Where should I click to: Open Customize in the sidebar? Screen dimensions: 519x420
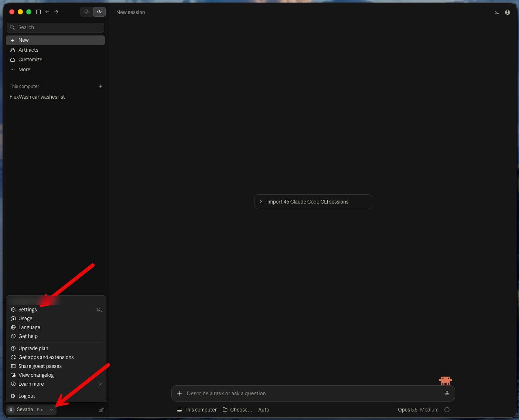click(x=55, y=59)
